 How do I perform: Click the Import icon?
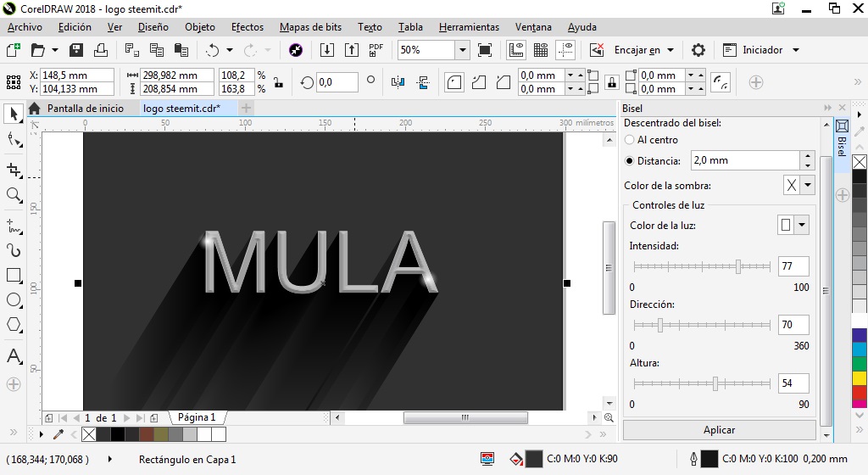click(326, 50)
